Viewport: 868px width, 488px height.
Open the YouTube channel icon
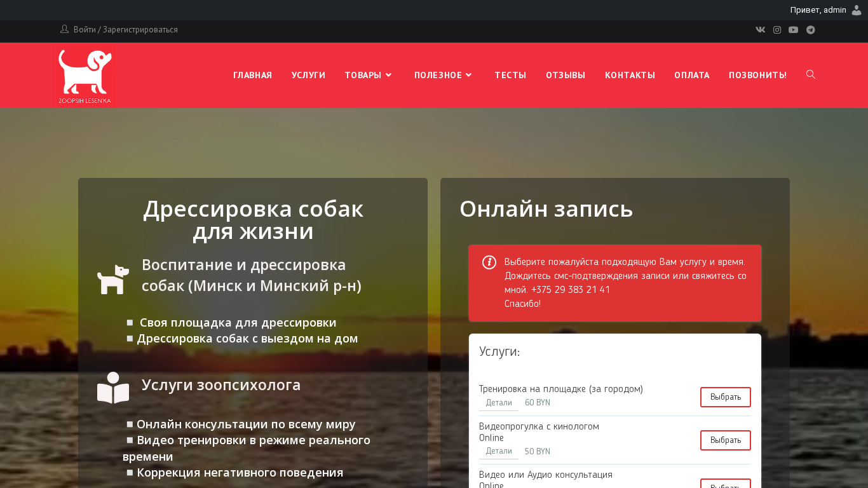click(x=794, y=30)
